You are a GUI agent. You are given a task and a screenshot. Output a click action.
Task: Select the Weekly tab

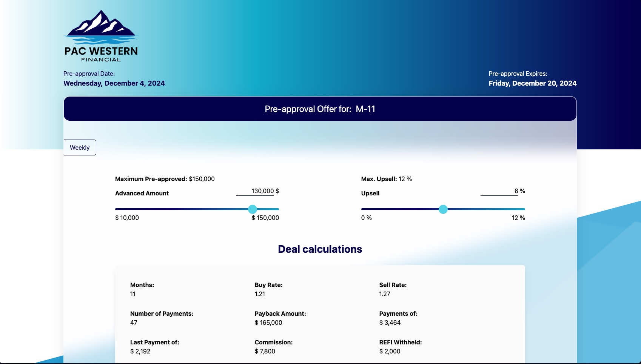(80, 147)
